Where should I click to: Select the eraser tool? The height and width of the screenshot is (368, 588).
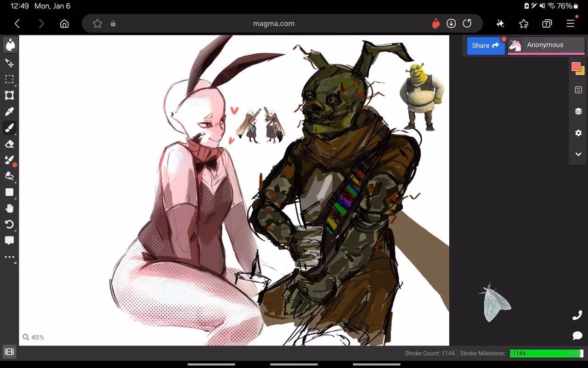tap(10, 144)
